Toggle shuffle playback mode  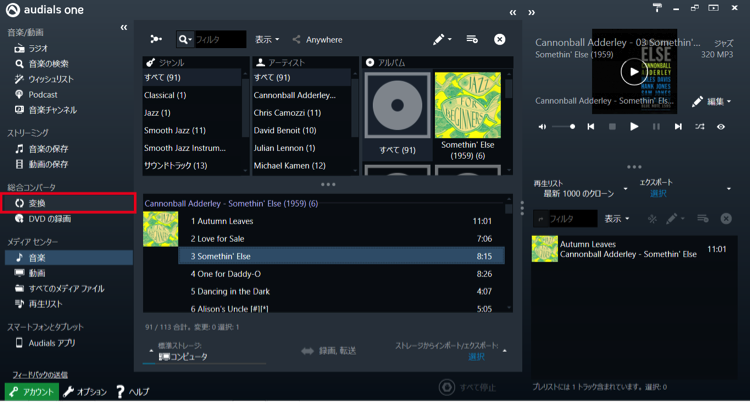(699, 127)
